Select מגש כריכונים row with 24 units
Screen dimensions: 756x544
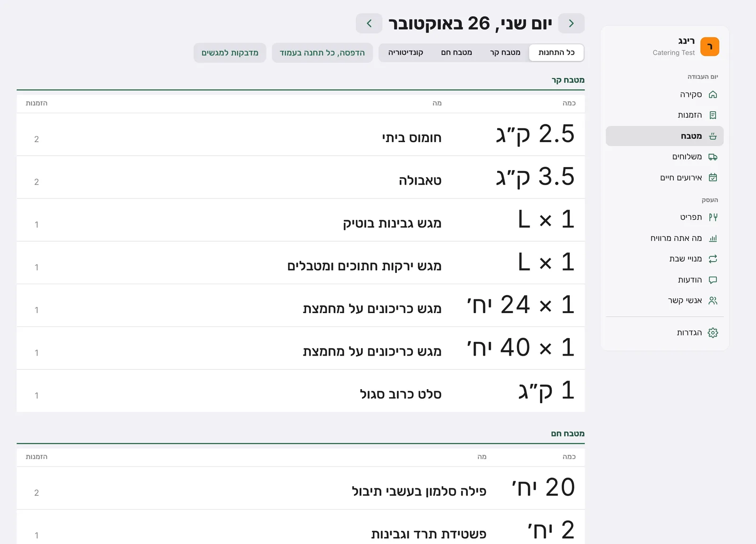(301, 306)
